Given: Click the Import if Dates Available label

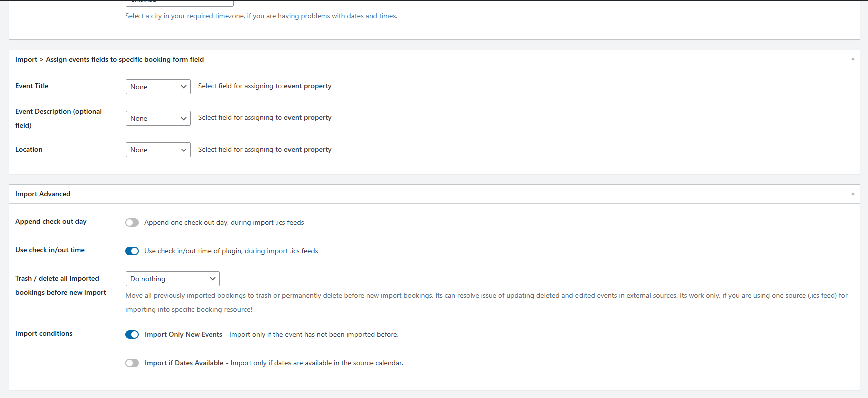Looking at the screenshot, I should click(184, 363).
